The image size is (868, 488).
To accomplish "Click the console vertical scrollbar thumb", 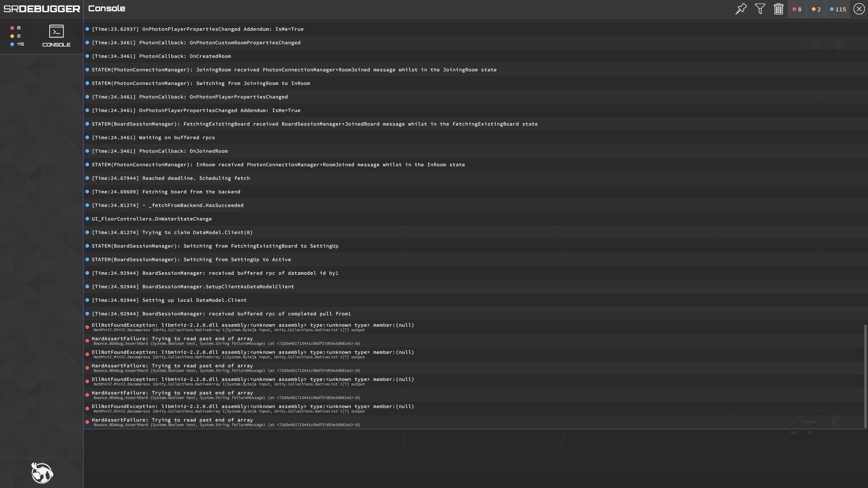I will 865,376.
